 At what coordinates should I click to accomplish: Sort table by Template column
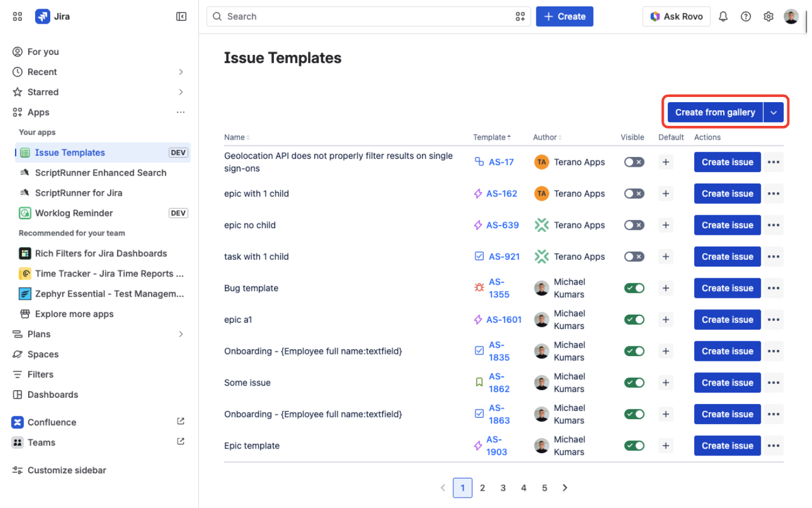click(x=492, y=137)
